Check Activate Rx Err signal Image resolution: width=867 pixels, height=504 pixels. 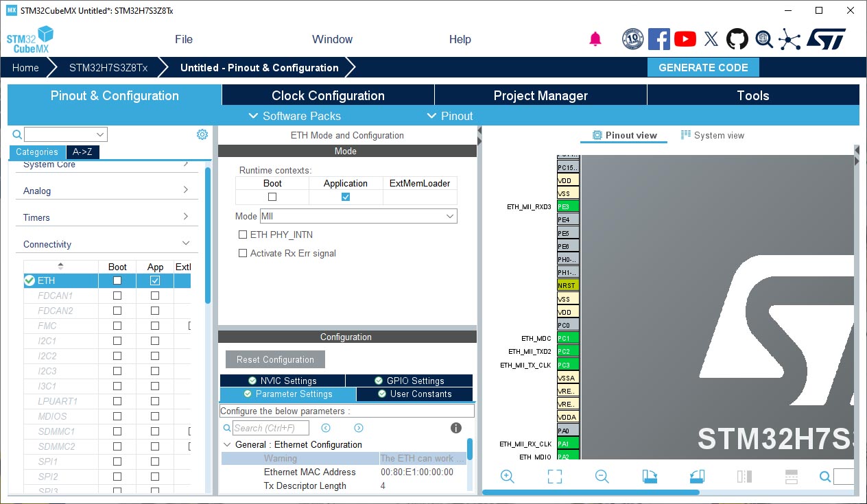(x=243, y=253)
